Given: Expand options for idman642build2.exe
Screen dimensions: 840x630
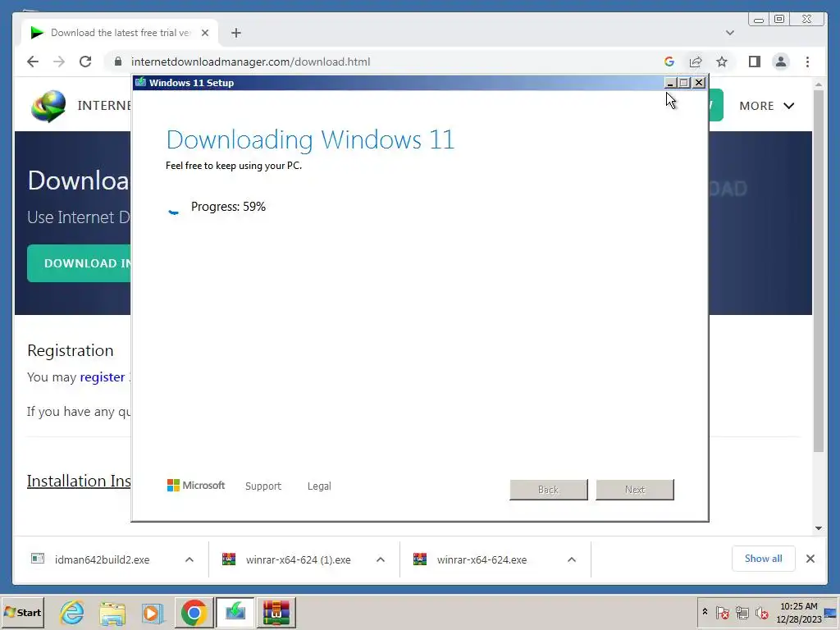Looking at the screenshot, I should [x=189, y=559].
